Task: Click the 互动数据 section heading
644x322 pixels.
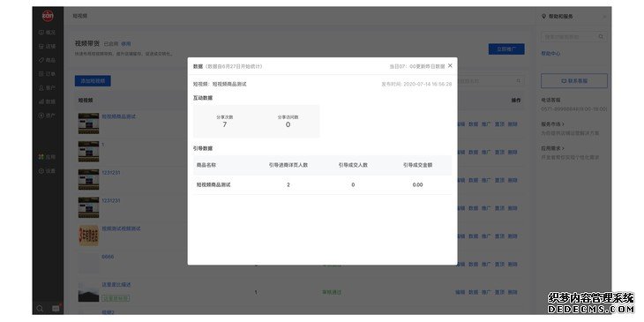Action: coord(203,98)
